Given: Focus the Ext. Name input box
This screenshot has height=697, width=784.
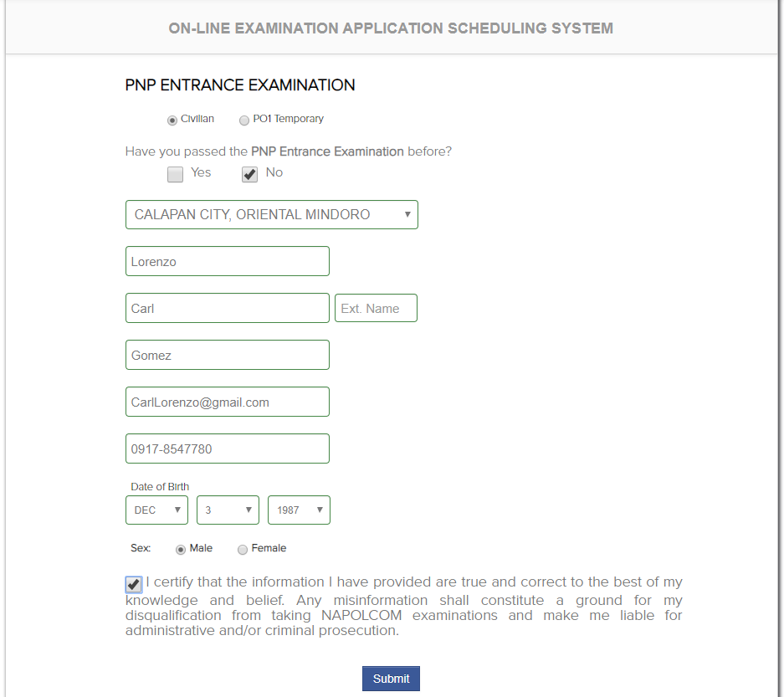Looking at the screenshot, I should [x=376, y=308].
